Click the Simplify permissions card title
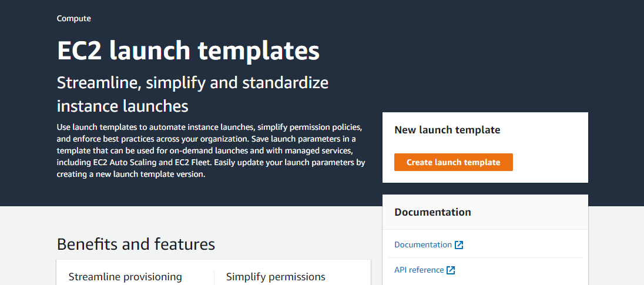 tap(276, 277)
